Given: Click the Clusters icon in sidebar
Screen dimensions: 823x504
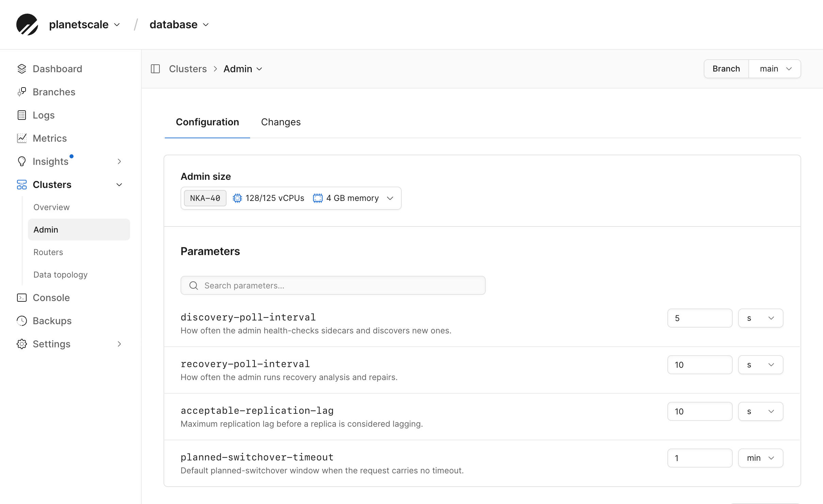Looking at the screenshot, I should [x=22, y=185].
